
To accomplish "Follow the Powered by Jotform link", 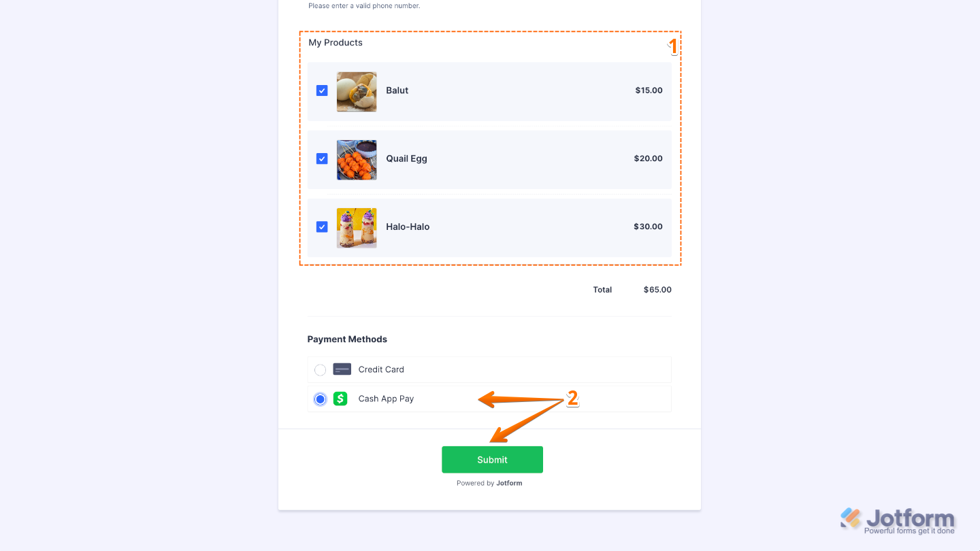I will [489, 484].
